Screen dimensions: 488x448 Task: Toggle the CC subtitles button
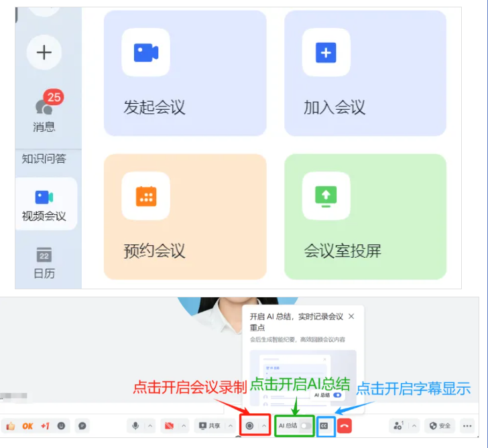324,425
